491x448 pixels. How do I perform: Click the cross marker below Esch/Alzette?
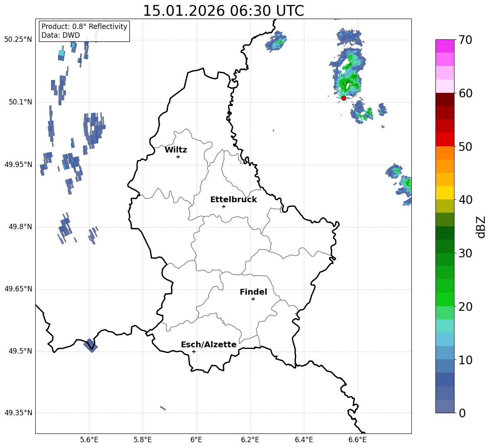pyautogui.click(x=194, y=351)
